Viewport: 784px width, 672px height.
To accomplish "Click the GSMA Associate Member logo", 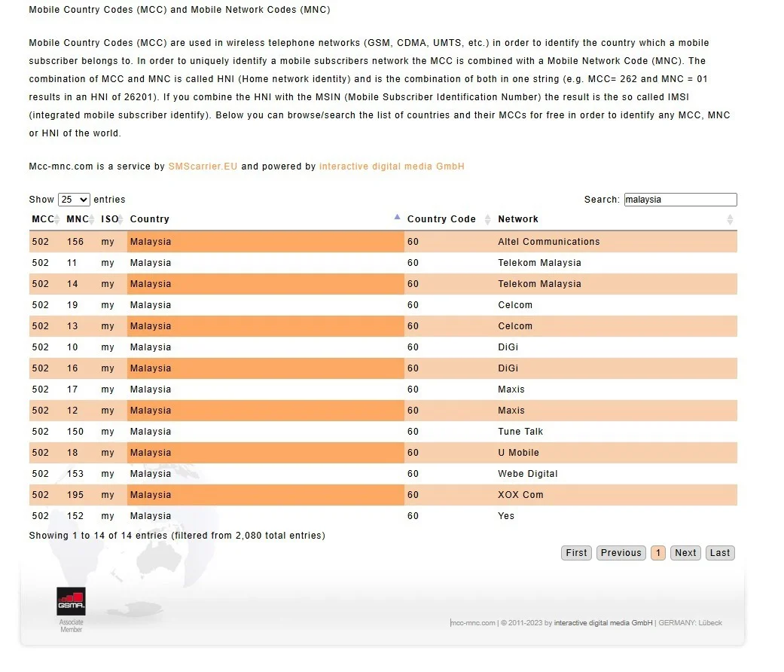I will pos(71,609).
